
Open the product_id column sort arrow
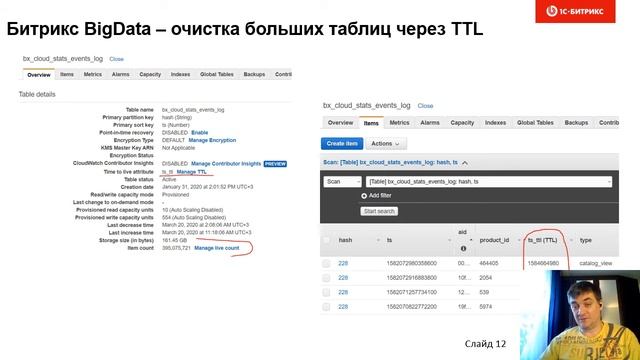(519, 240)
